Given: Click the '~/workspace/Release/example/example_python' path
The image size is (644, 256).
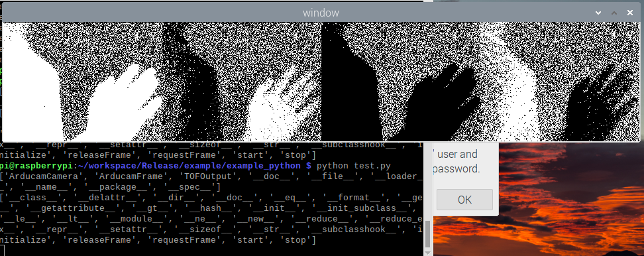Looking at the screenshot, I should pos(190,166).
